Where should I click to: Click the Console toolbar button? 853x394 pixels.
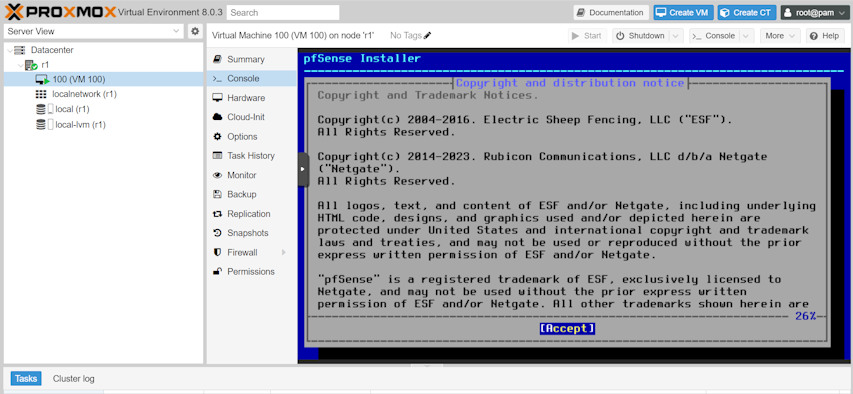point(715,36)
